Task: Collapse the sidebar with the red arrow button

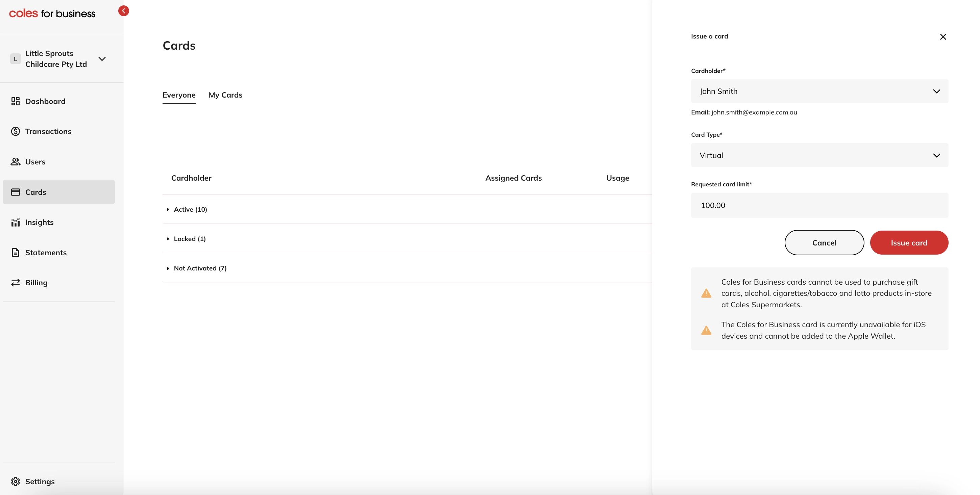Action: coord(123,11)
